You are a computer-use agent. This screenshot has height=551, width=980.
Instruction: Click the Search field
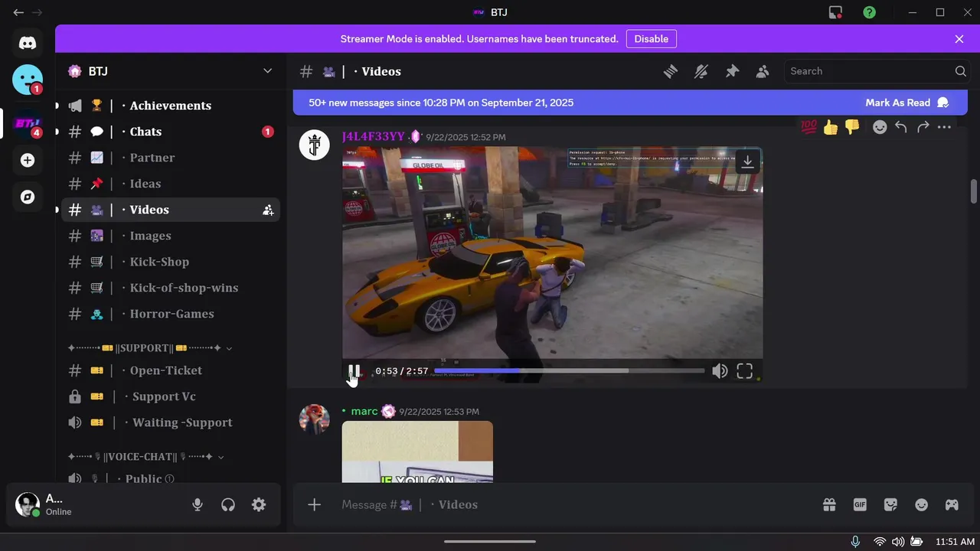click(x=877, y=71)
